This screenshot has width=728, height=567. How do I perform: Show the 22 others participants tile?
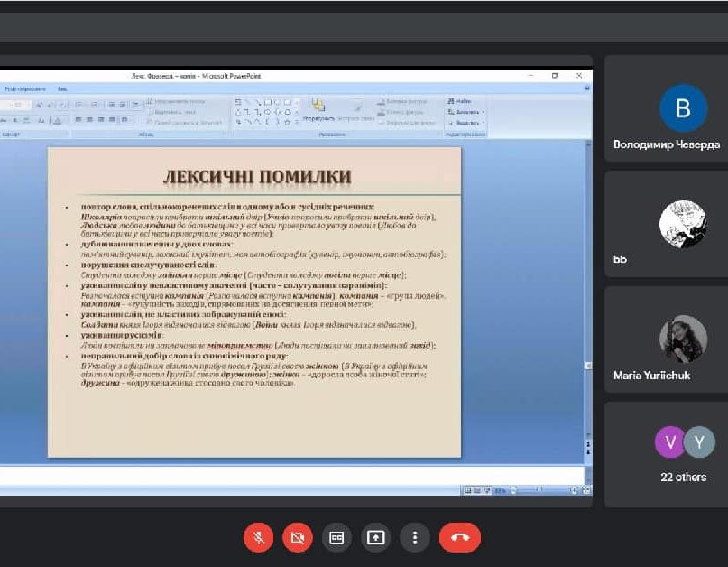click(683, 454)
